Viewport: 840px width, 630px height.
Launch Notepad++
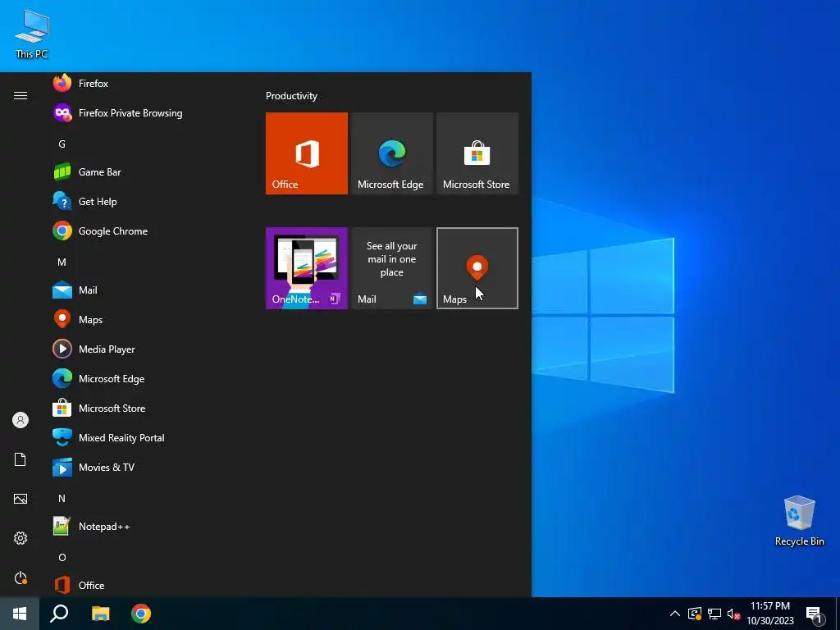(144, 526)
